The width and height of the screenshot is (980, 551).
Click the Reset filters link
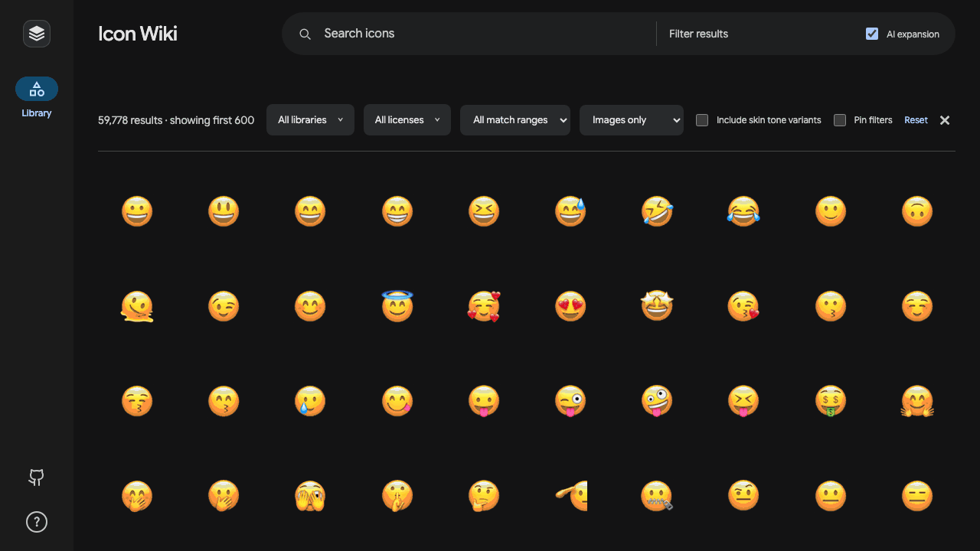click(x=916, y=120)
